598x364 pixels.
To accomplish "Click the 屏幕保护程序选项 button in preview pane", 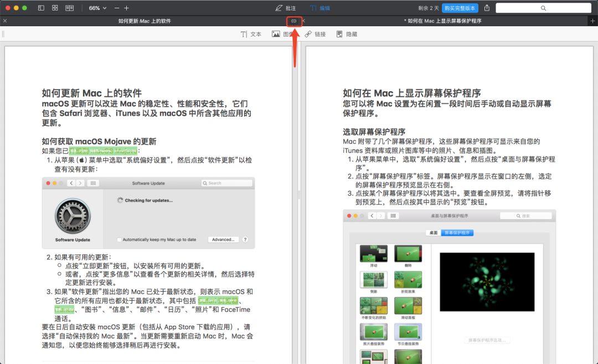I will tap(487, 340).
